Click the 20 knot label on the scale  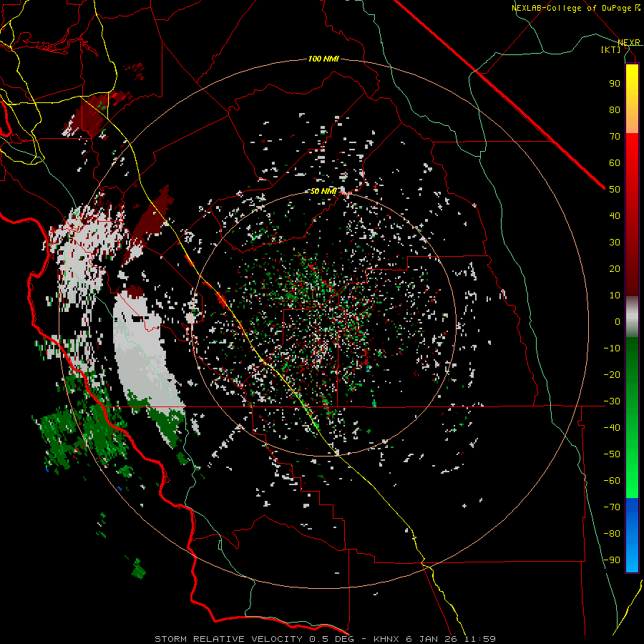[615, 268]
